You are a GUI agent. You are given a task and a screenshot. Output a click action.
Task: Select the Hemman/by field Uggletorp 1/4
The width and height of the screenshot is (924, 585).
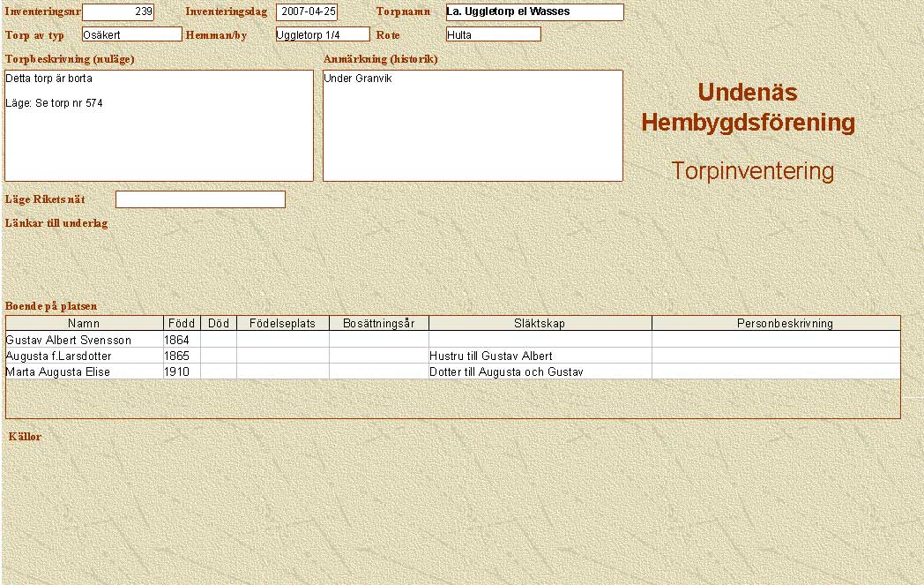322,34
